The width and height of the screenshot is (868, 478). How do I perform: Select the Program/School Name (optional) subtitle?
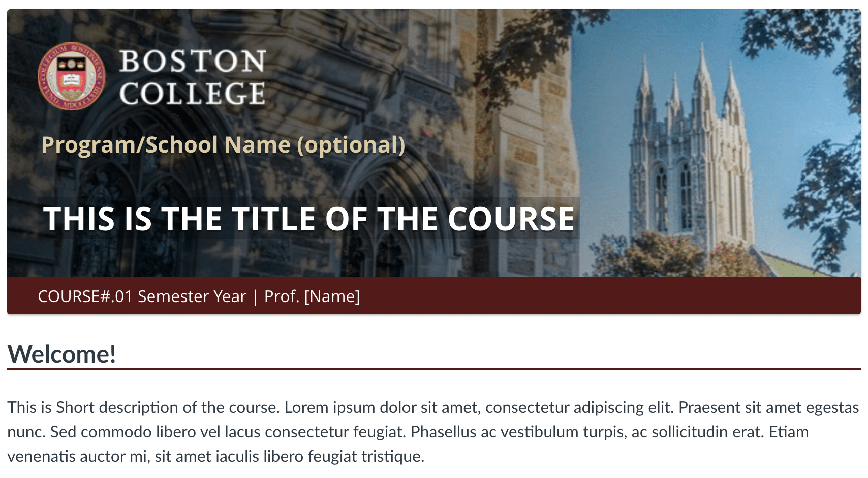click(x=223, y=145)
